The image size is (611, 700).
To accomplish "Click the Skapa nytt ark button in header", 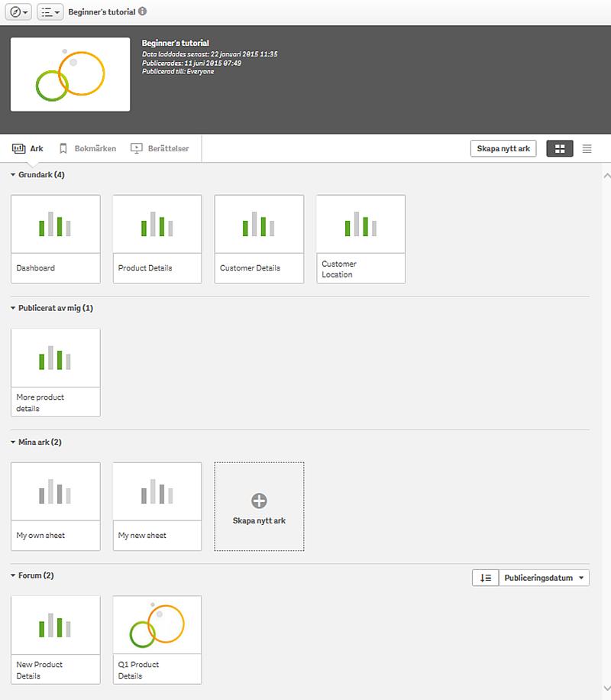I will 503,148.
